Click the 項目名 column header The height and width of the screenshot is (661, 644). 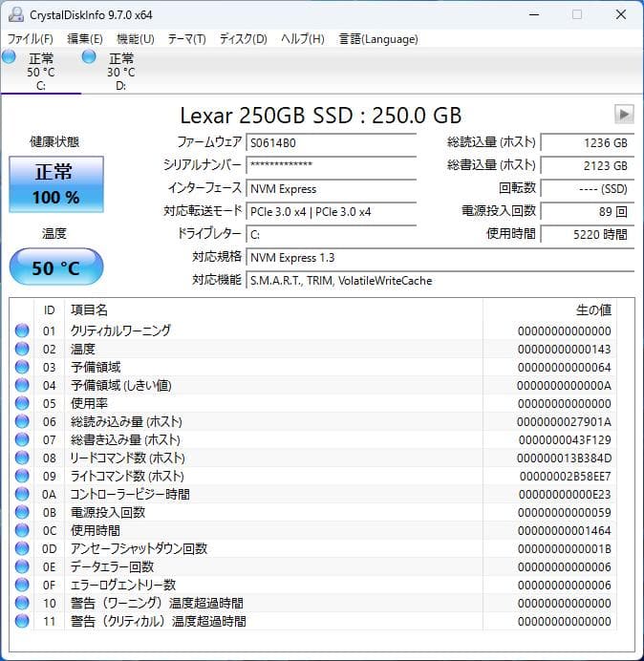[273, 310]
